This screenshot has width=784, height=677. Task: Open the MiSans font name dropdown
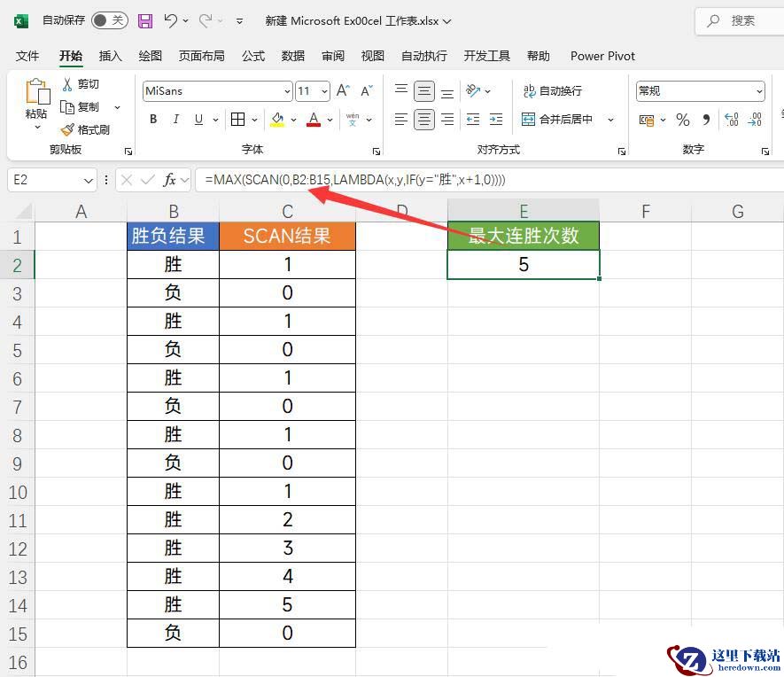pyautogui.click(x=287, y=91)
